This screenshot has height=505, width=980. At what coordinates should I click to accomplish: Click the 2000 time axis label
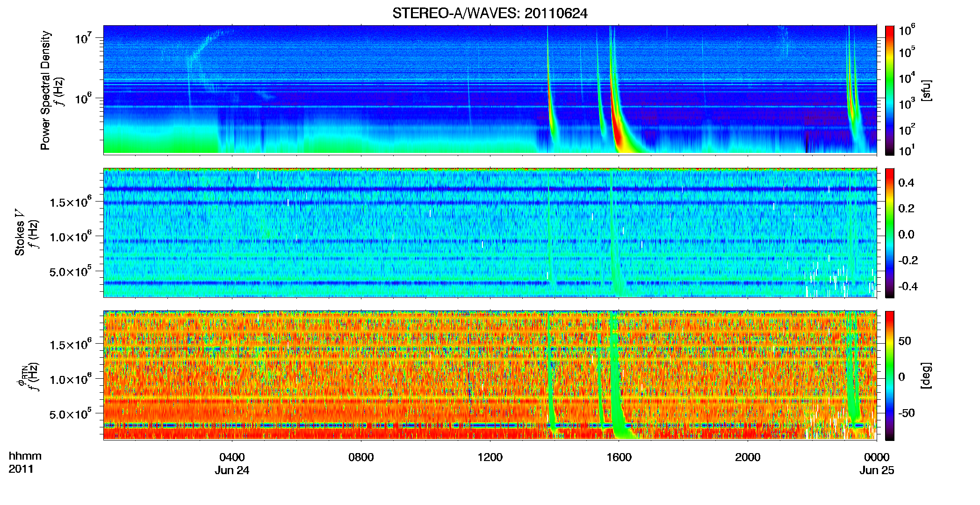[748, 457]
